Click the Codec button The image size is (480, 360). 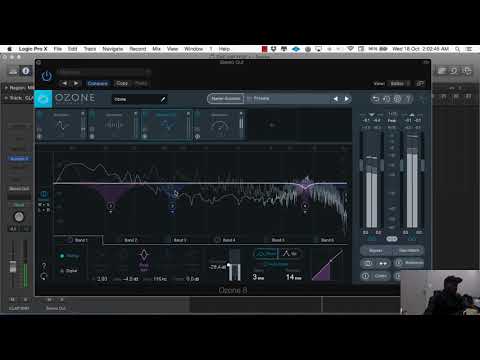point(376,276)
